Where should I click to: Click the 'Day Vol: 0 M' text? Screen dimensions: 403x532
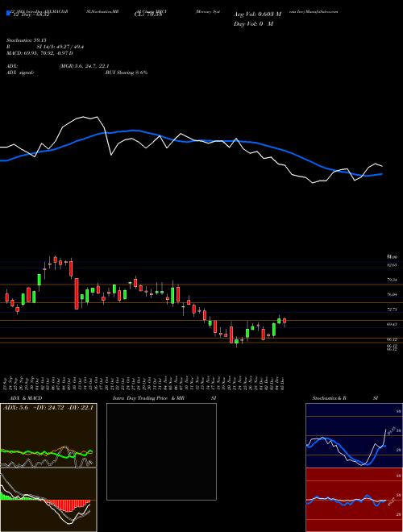[x=253, y=23]
